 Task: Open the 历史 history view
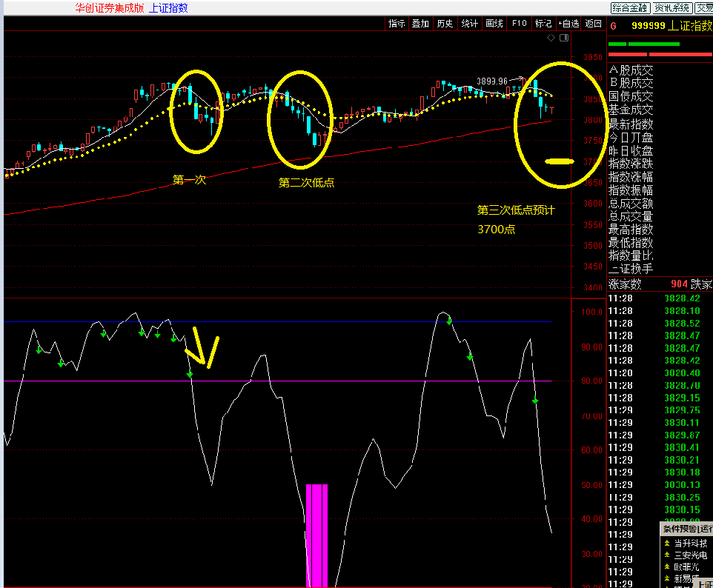[x=445, y=24]
